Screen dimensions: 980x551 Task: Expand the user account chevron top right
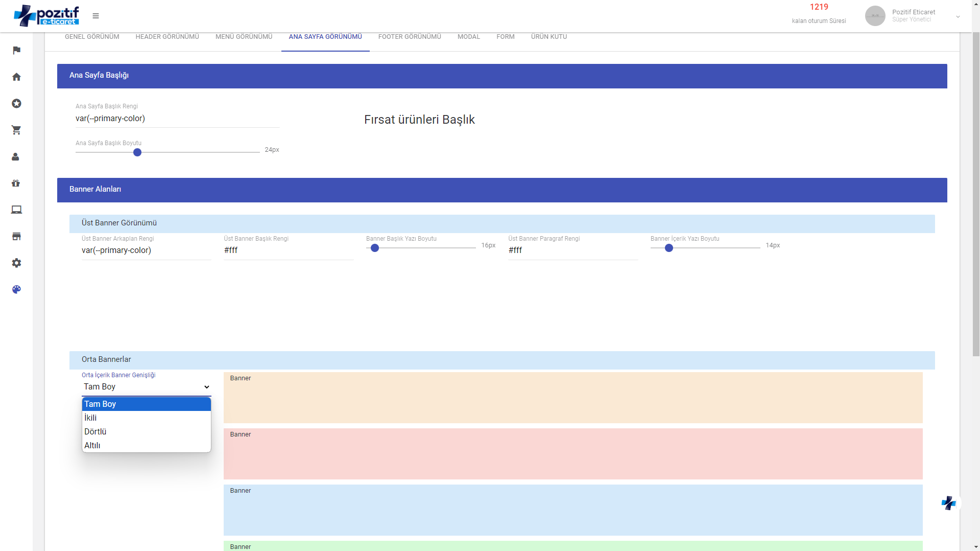point(959,16)
